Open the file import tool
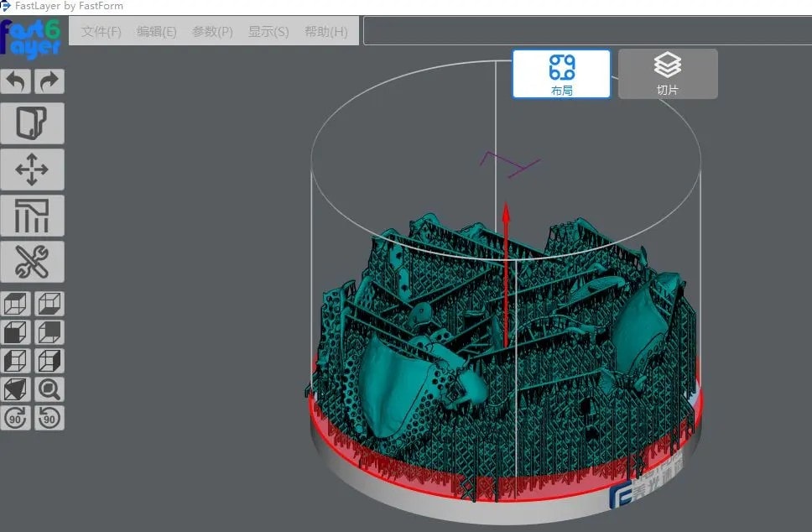The height and width of the screenshot is (532, 812). (33, 123)
